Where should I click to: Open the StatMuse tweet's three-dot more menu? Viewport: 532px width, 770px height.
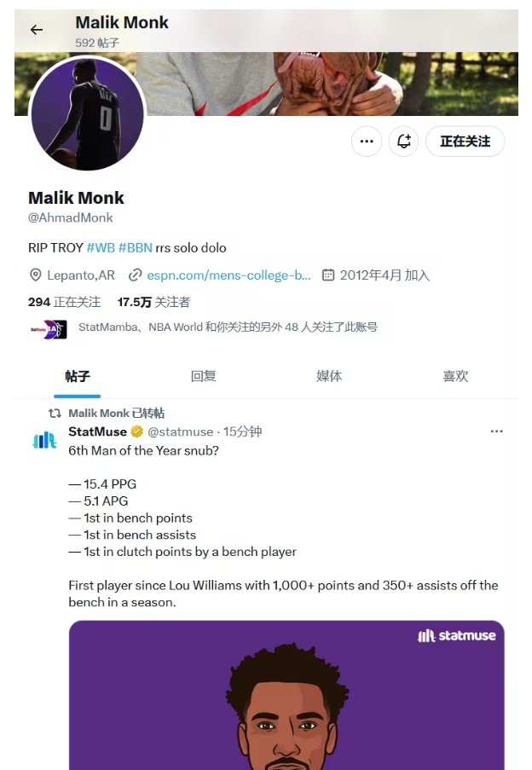tap(497, 431)
